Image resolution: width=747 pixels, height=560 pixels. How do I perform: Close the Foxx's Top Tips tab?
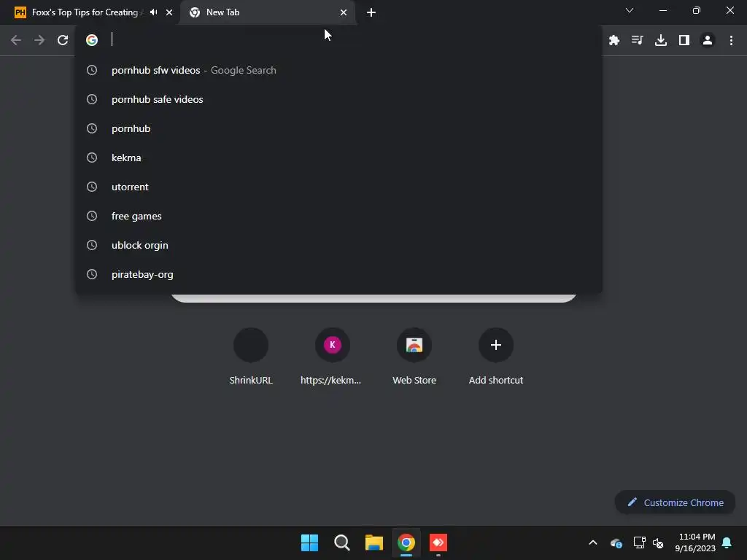coord(169,12)
